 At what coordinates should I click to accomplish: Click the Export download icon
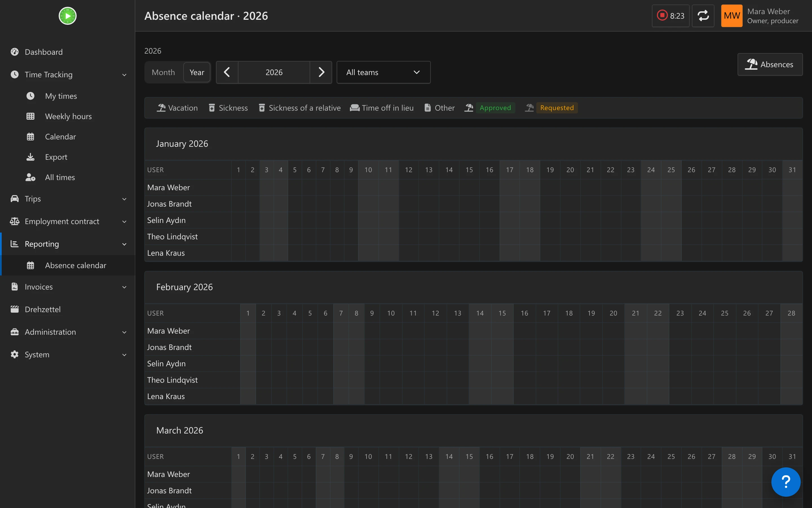[x=30, y=157]
